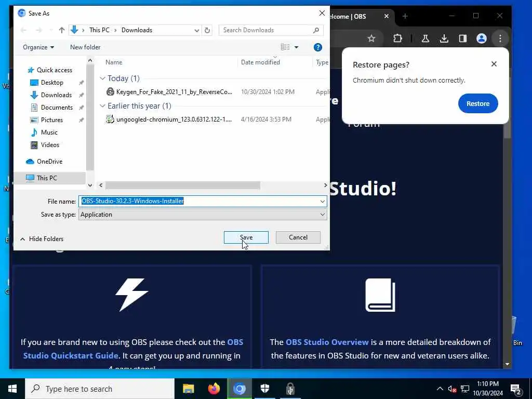Click Cancel button
This screenshot has height=399, width=532.
[298, 237]
